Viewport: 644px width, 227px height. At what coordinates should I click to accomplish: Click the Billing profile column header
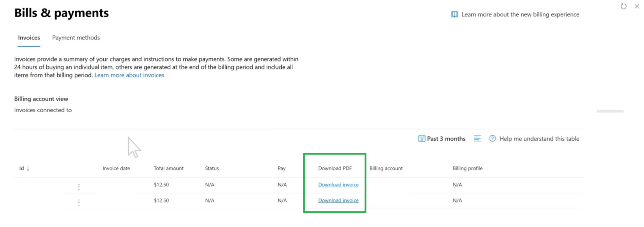pyautogui.click(x=468, y=168)
